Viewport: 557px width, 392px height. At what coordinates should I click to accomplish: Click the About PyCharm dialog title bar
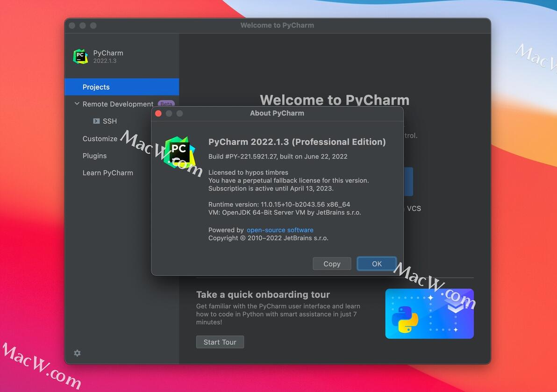coord(278,113)
